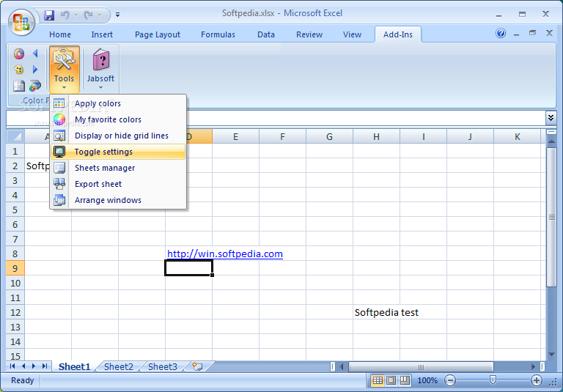Open the Office button menu
This screenshot has width=563, height=392.
point(21,22)
